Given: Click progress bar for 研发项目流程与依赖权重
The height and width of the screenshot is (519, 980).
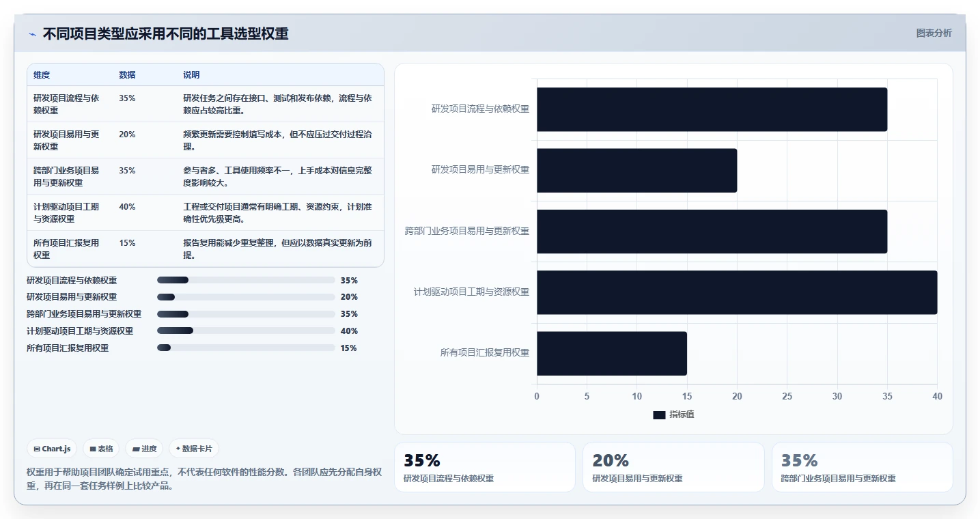Looking at the screenshot, I should click(246, 280).
